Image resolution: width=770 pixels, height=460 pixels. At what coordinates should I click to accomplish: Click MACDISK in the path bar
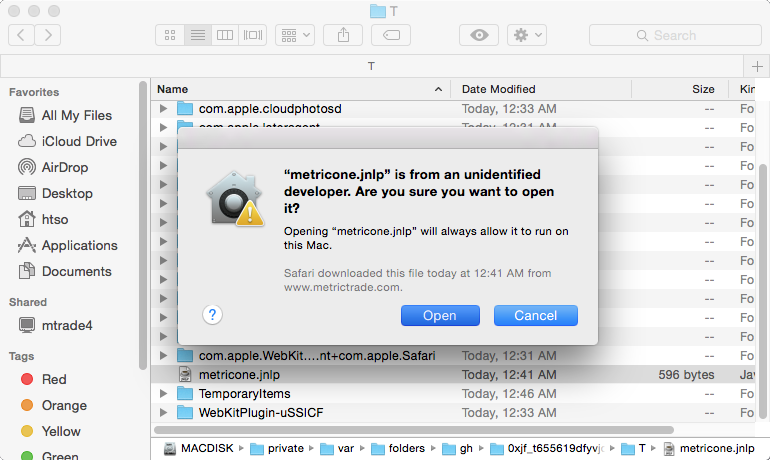199,448
